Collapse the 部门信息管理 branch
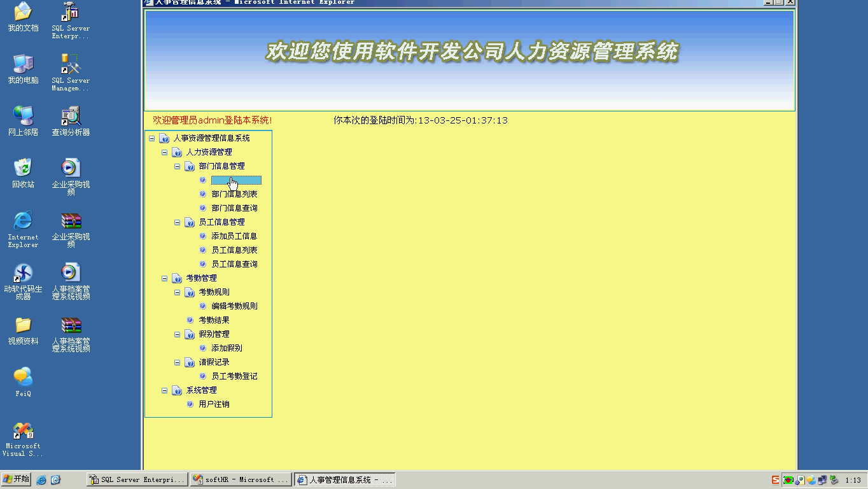The image size is (868, 489). coord(178,166)
